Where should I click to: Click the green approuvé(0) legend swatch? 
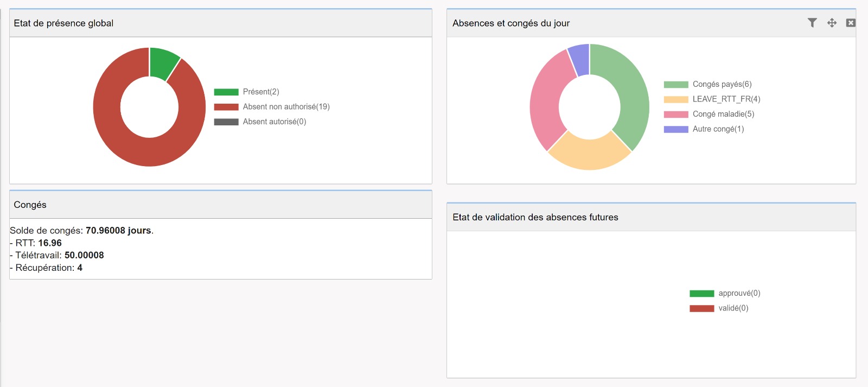click(701, 294)
